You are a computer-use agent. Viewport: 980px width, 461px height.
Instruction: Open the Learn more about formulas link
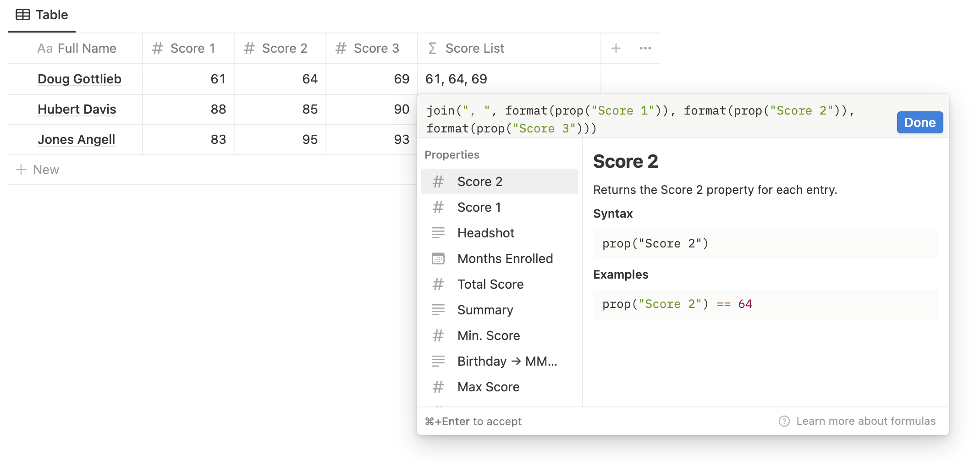click(866, 421)
